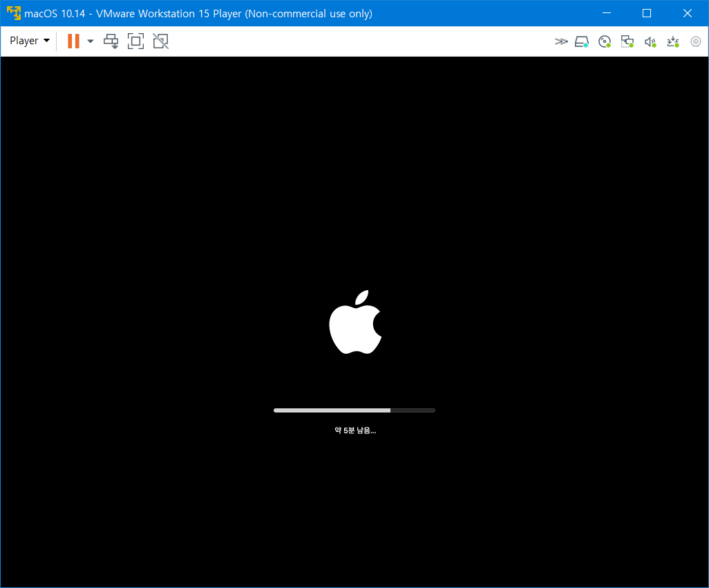709x588 pixels.
Task: Send Ctrl+Alt+Del to the virtual machine
Action: coord(111,41)
